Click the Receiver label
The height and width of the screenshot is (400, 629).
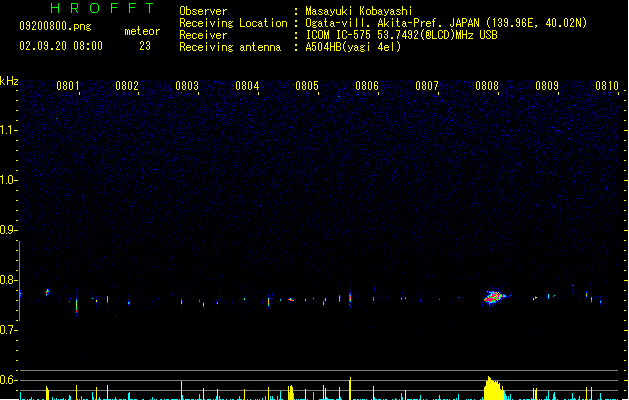[x=203, y=35]
